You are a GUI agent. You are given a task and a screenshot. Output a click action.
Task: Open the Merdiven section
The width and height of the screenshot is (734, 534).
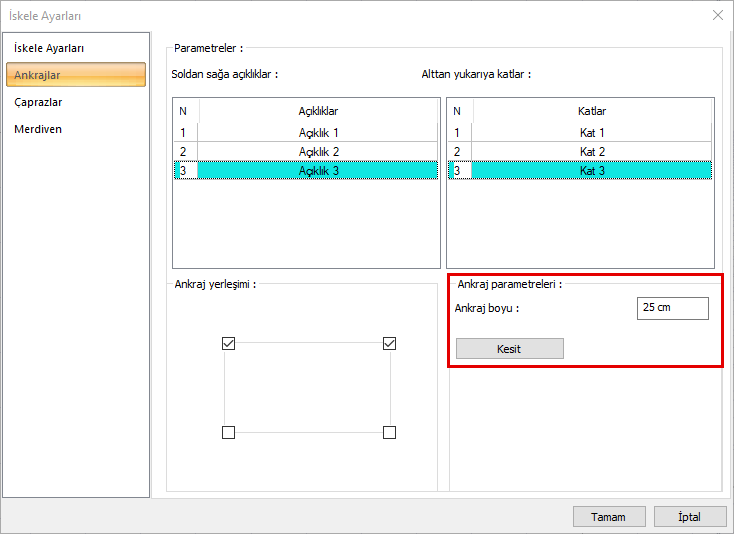point(38,129)
